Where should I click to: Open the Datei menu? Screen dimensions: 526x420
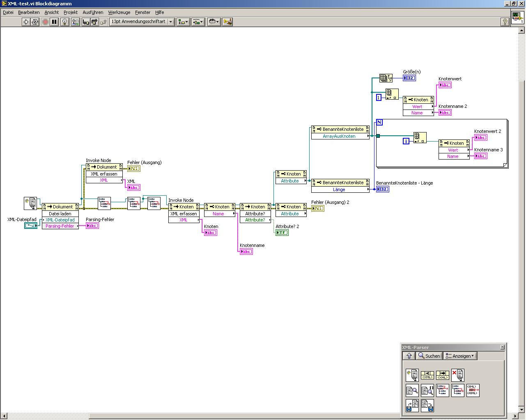click(8, 12)
